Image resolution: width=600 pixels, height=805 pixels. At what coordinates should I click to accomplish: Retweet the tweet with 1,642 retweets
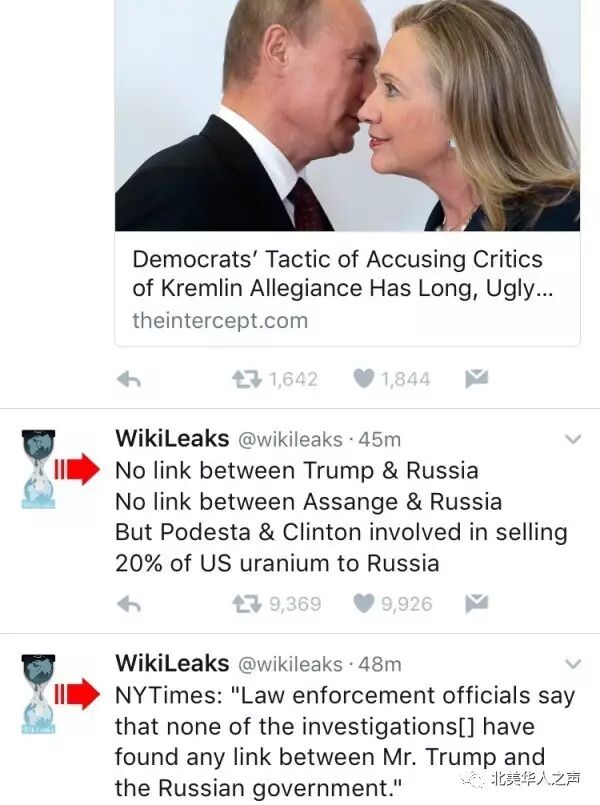[x=247, y=379]
